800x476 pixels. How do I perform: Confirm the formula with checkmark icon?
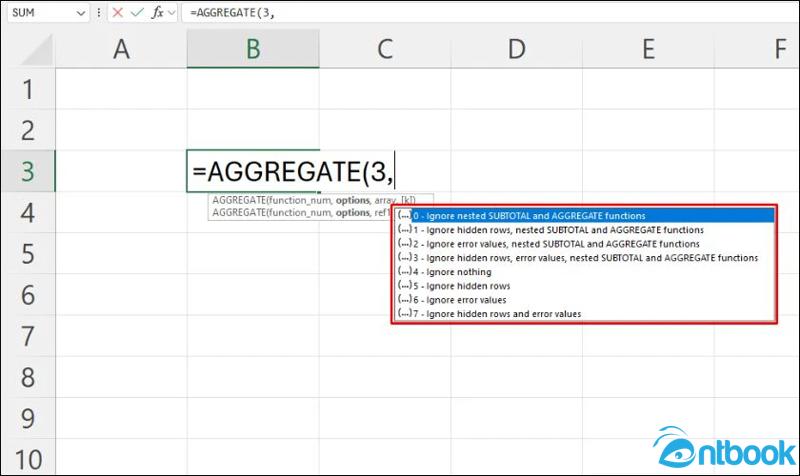click(x=136, y=12)
